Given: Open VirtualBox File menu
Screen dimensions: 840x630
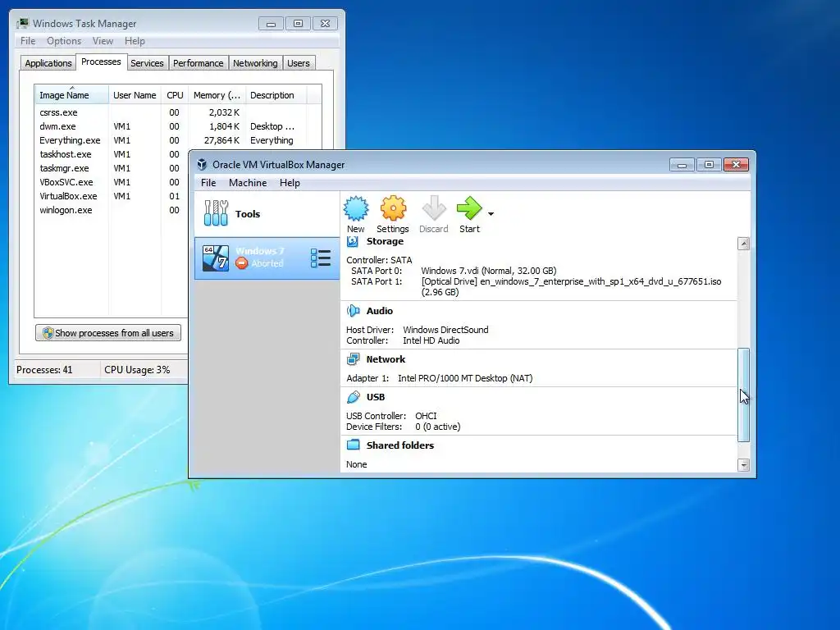Looking at the screenshot, I should [208, 183].
